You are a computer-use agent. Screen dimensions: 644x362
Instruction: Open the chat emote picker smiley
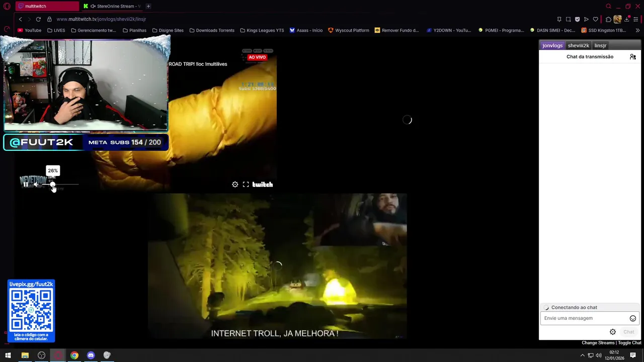point(633,318)
